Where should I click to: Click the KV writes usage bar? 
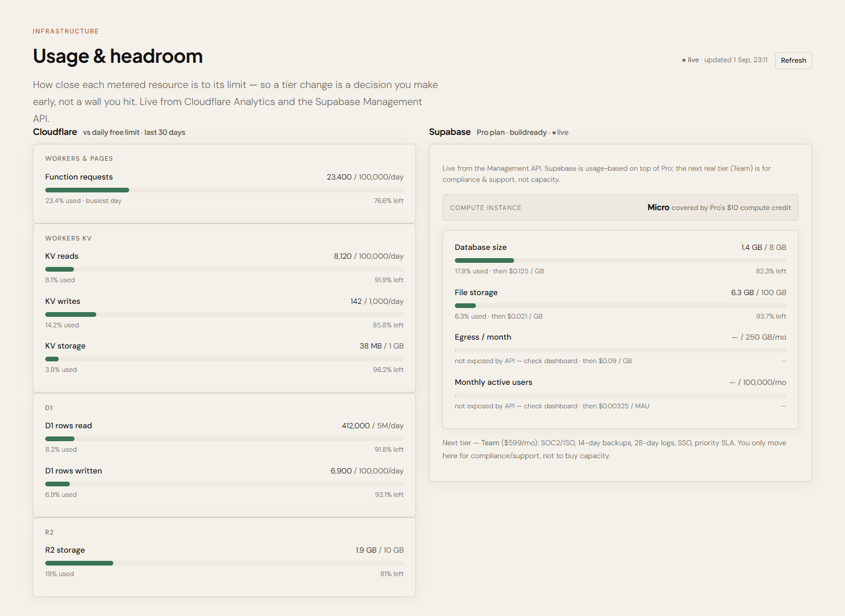tap(224, 314)
